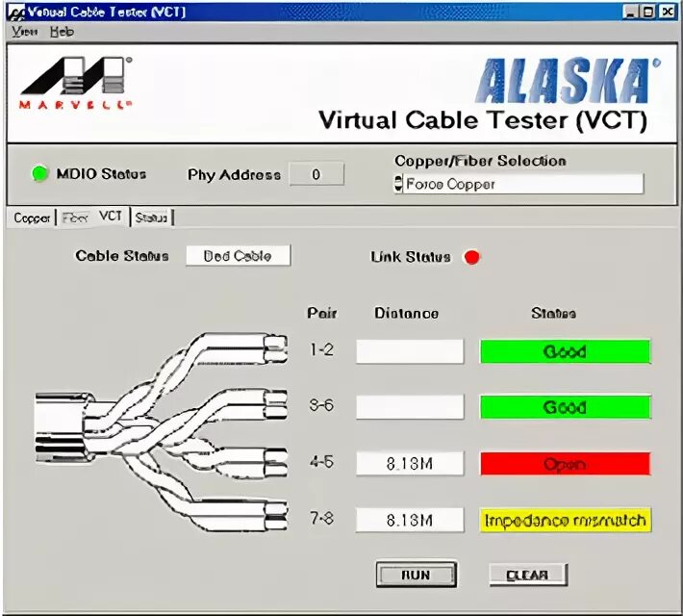Click the green MDIO Status indicator
Screen dimensions: 683x616
(39, 173)
